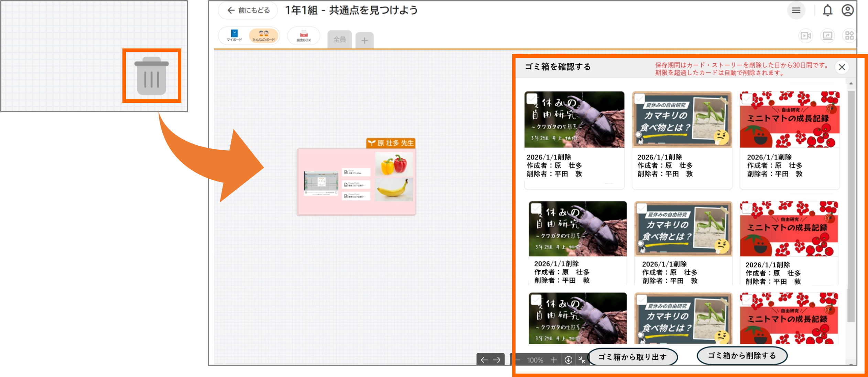Add new tab with plus
The width and height of the screenshot is (868, 377).
(365, 41)
